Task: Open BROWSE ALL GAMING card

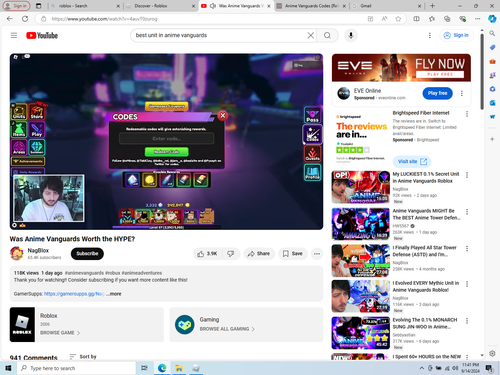Action: tap(246, 324)
